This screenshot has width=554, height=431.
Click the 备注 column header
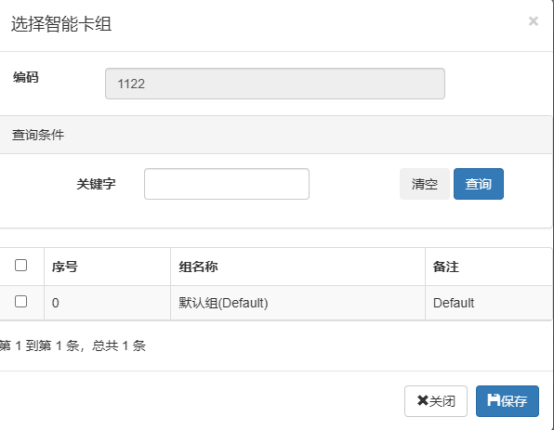(446, 267)
